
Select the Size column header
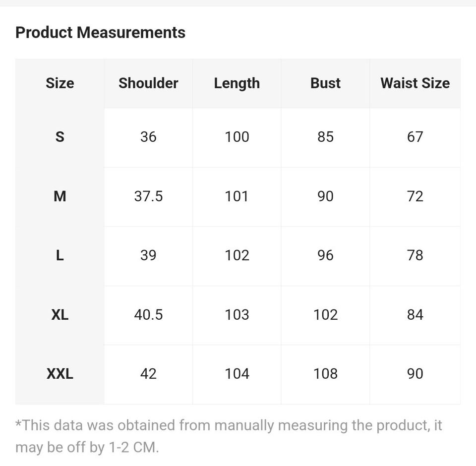point(59,83)
